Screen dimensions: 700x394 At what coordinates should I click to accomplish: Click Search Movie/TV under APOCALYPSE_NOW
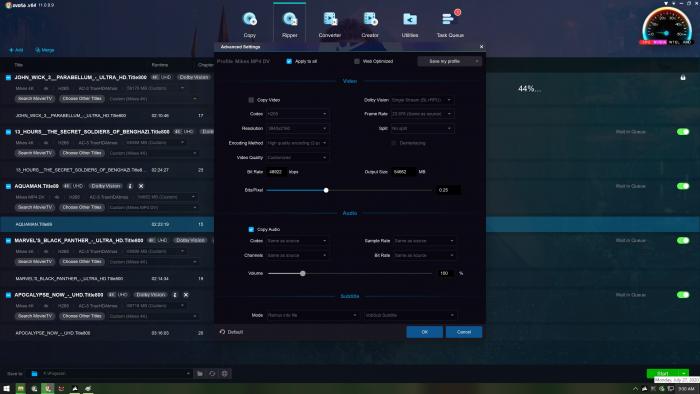pos(35,316)
